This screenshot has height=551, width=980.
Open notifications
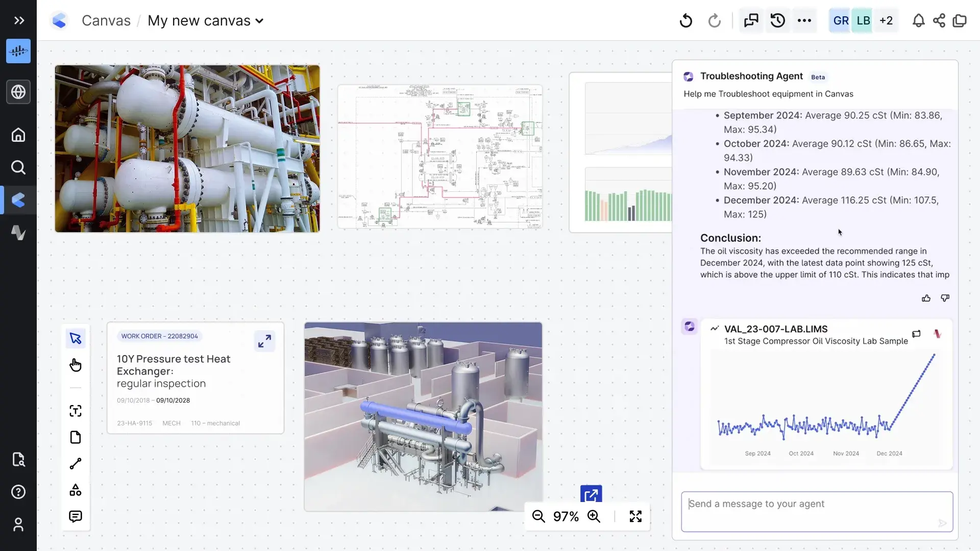point(918,20)
